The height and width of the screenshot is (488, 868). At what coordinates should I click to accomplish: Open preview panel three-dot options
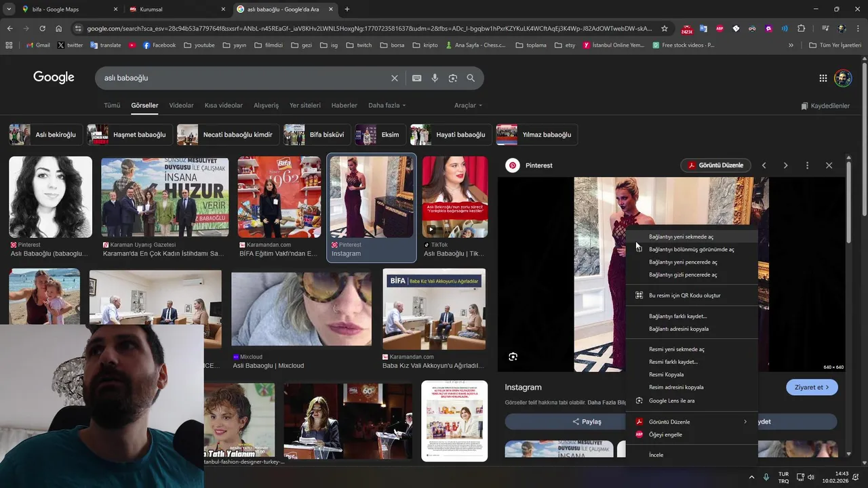(807, 165)
